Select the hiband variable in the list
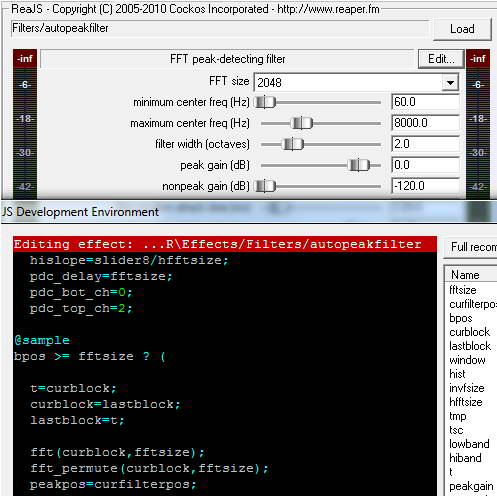This screenshot has width=497, height=498. pyautogui.click(x=465, y=458)
